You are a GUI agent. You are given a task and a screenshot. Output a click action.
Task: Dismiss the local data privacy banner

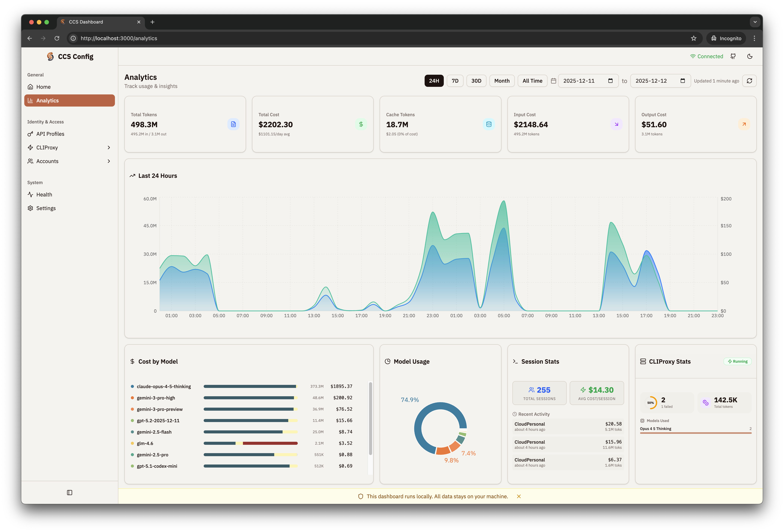coord(519,496)
